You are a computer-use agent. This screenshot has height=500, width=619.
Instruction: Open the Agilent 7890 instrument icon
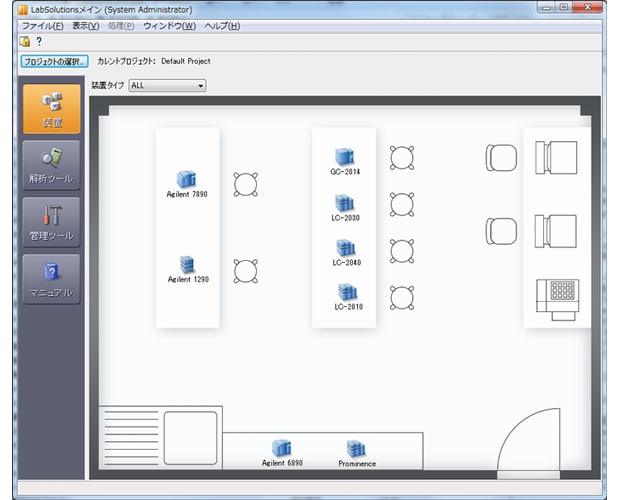(x=186, y=179)
